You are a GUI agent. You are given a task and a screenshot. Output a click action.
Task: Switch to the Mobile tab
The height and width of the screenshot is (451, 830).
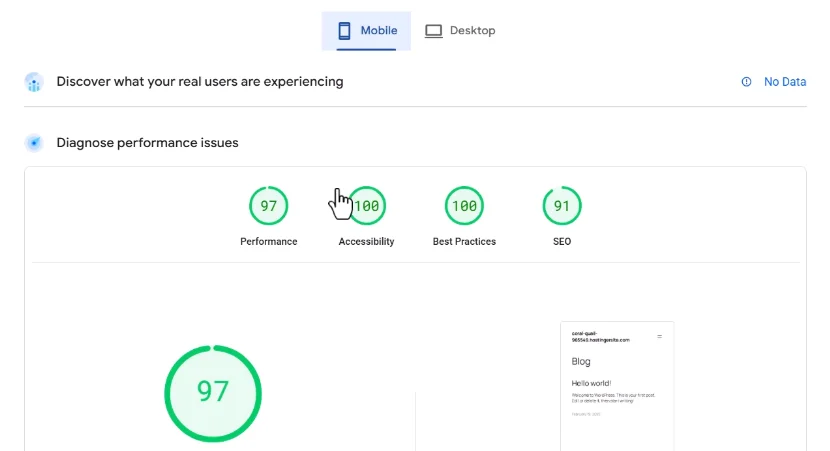coord(366,31)
